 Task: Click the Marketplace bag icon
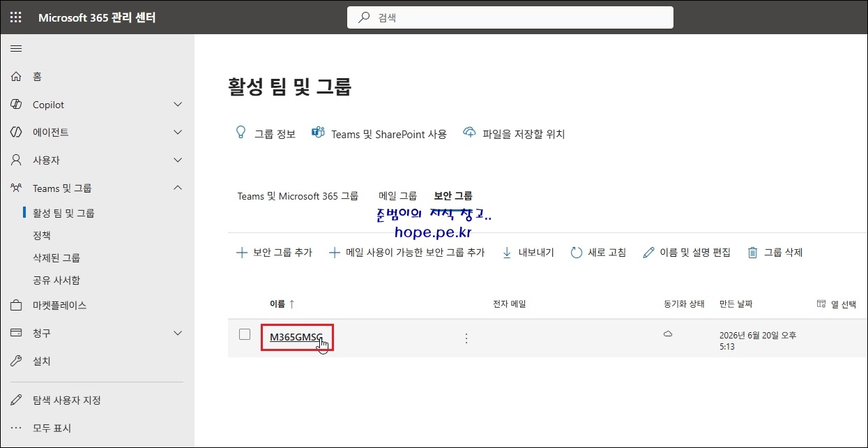pos(16,305)
